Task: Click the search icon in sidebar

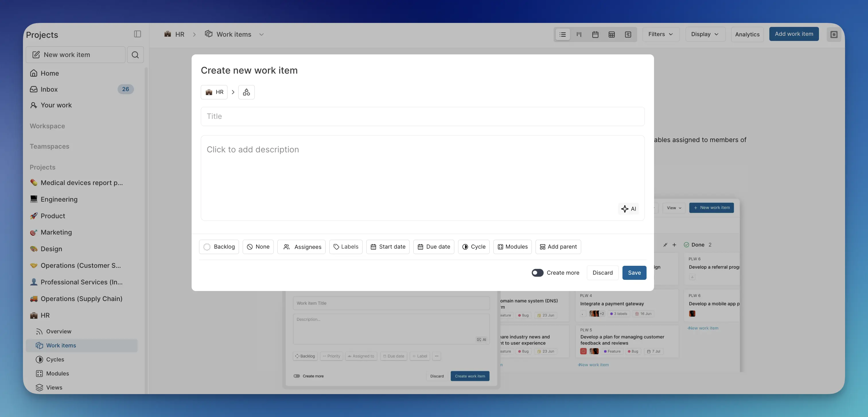Action: [x=135, y=55]
